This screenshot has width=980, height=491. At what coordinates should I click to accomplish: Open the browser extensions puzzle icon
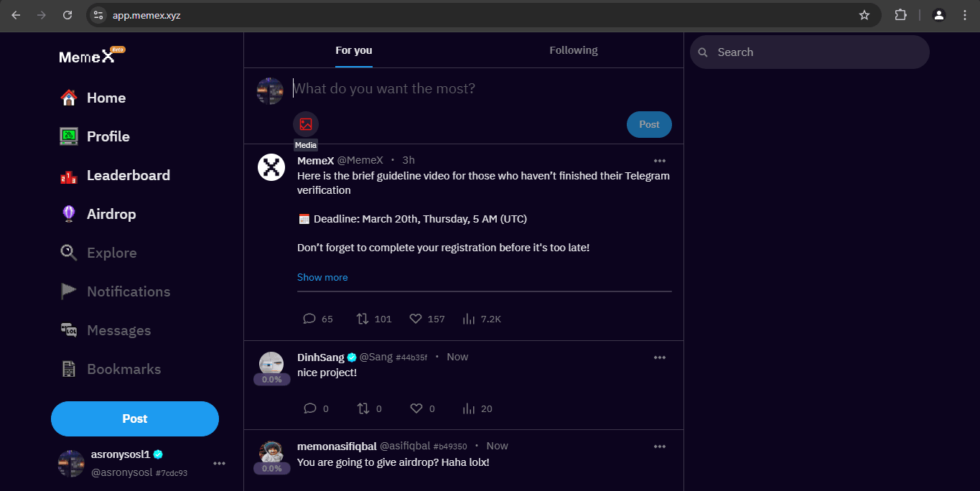(900, 15)
